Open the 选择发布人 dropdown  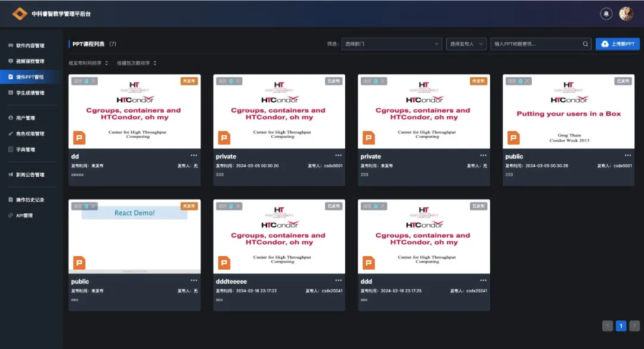tap(466, 44)
